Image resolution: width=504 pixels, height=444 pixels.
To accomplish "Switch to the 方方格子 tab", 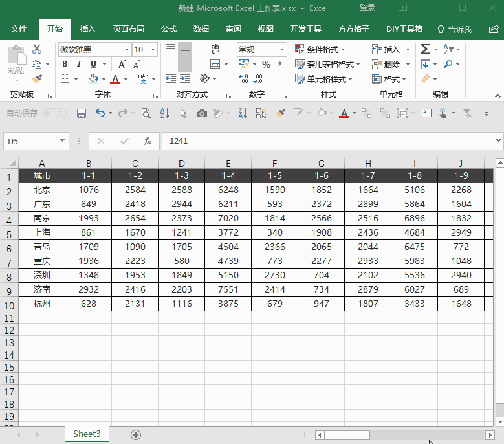I will (x=353, y=29).
